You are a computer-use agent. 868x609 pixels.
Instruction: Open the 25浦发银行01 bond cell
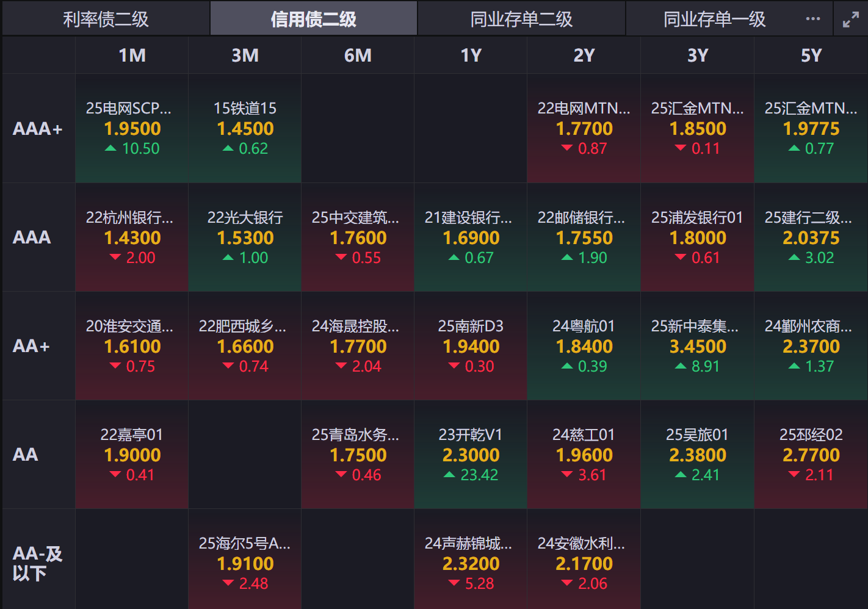(x=698, y=237)
